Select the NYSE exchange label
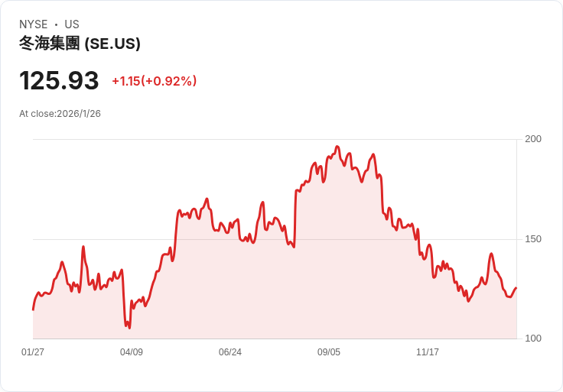The image size is (563, 392). click(34, 24)
